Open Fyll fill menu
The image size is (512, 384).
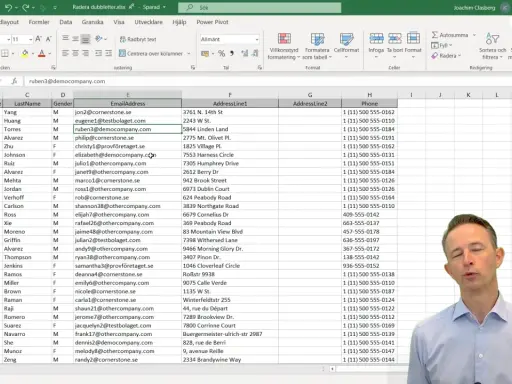[442, 45]
